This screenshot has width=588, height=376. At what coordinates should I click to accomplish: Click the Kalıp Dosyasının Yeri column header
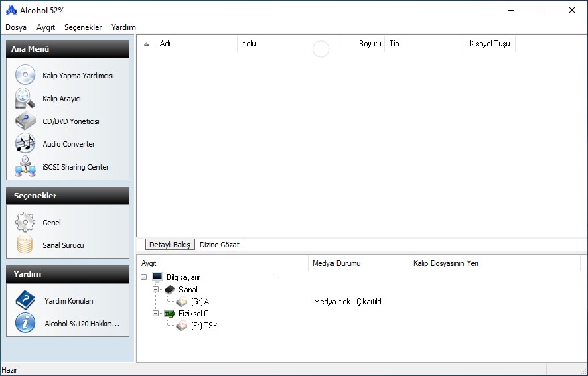coord(495,263)
